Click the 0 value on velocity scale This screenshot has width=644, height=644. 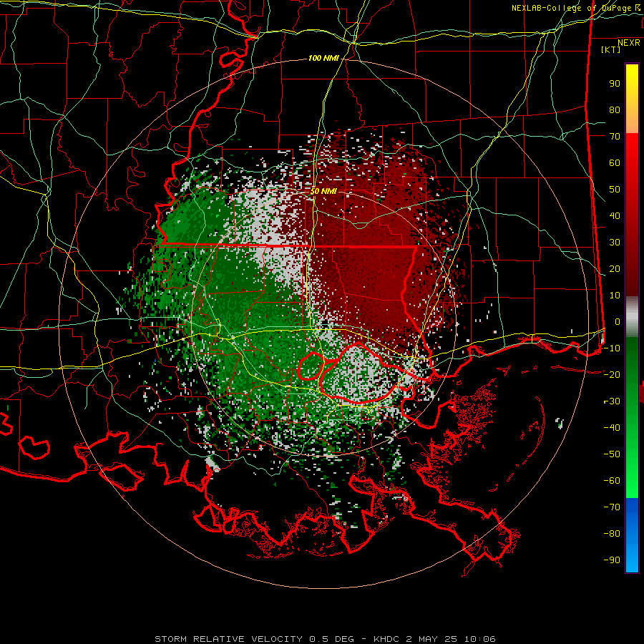pos(618,322)
